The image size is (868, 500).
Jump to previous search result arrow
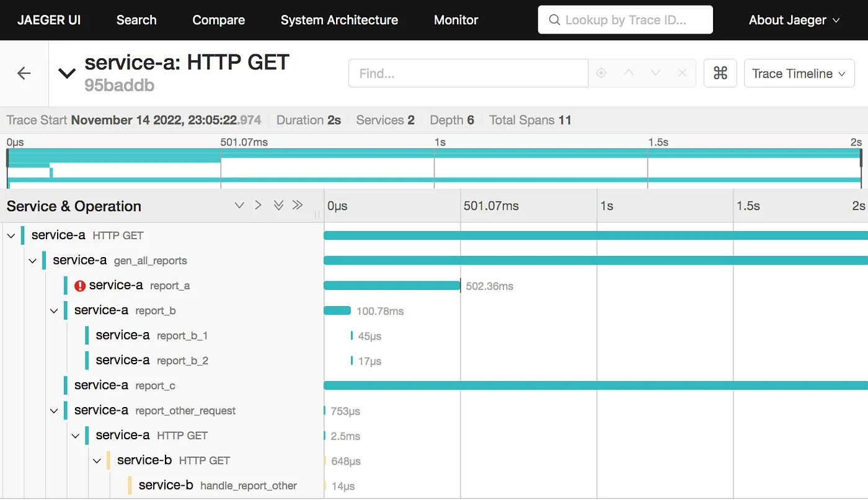click(x=629, y=73)
